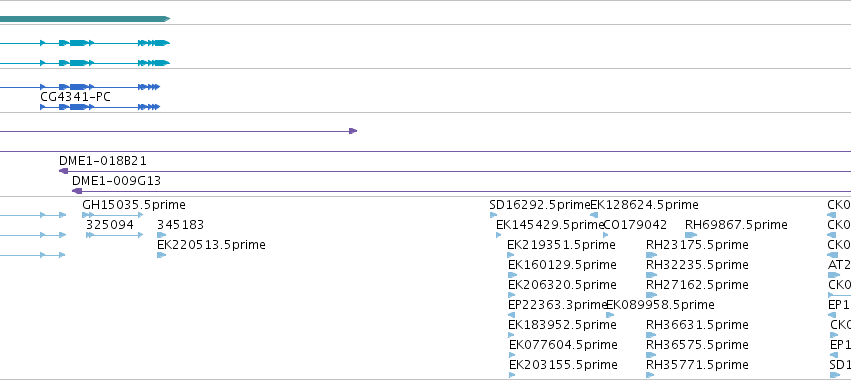
Task: Click the EK089958.5prime EST label
Action: click(661, 305)
